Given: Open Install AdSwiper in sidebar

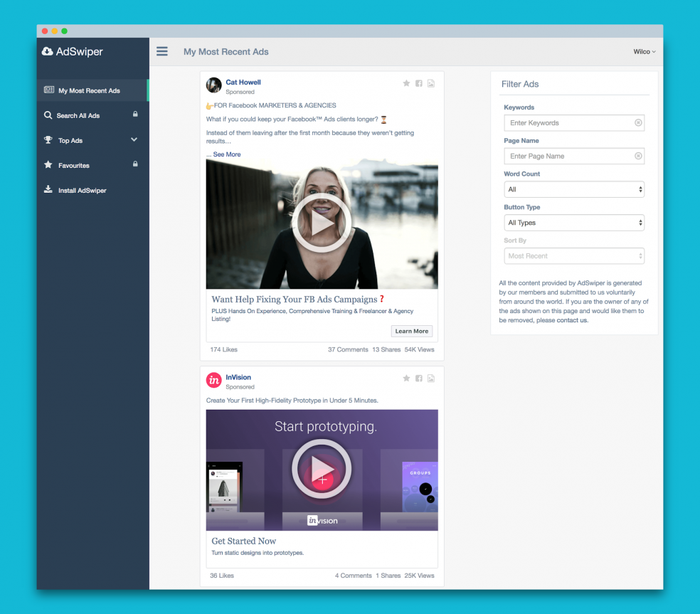Looking at the screenshot, I should pyautogui.click(x=82, y=191).
